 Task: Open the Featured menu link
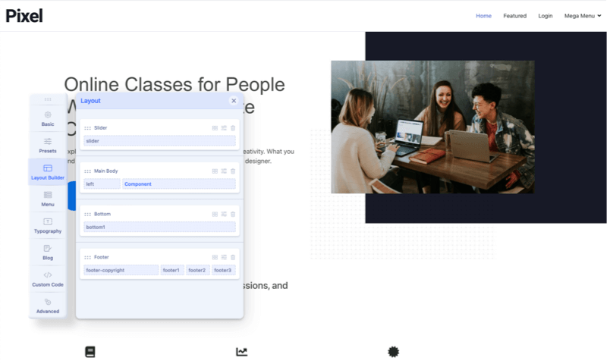coord(515,16)
